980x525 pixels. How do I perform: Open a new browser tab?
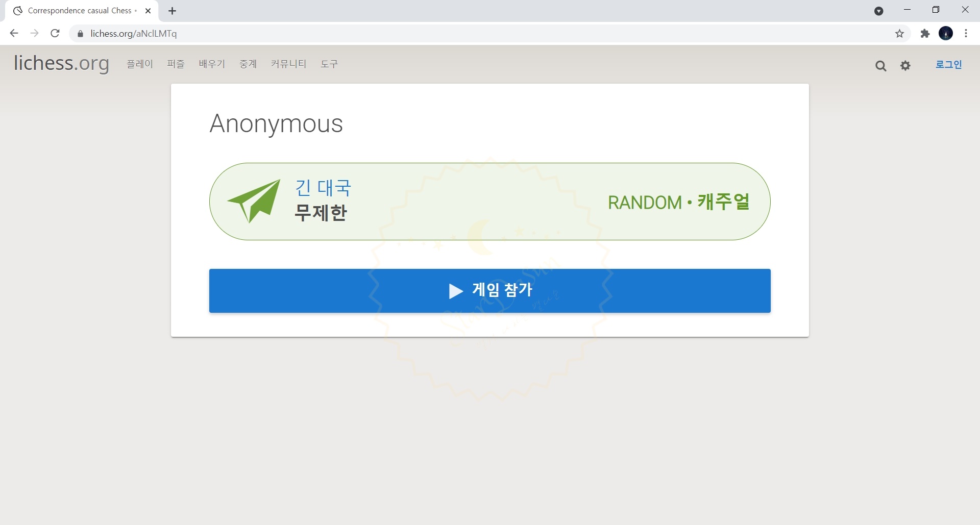(x=173, y=11)
